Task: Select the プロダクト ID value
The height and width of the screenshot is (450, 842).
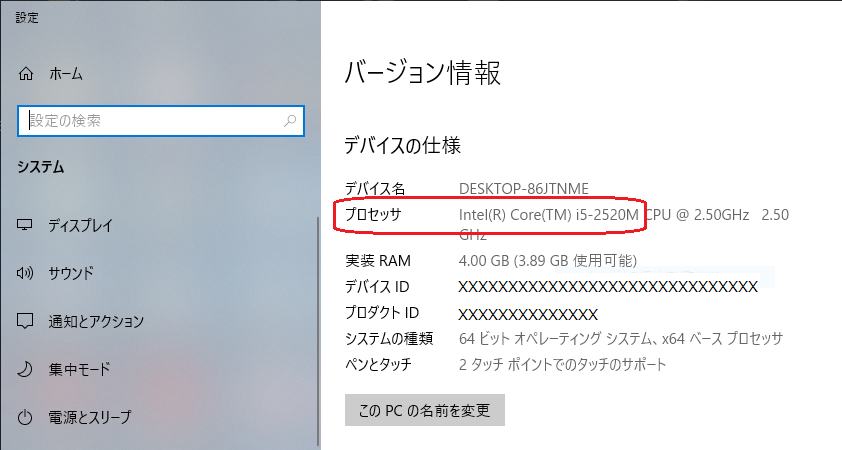Action: click(528, 314)
